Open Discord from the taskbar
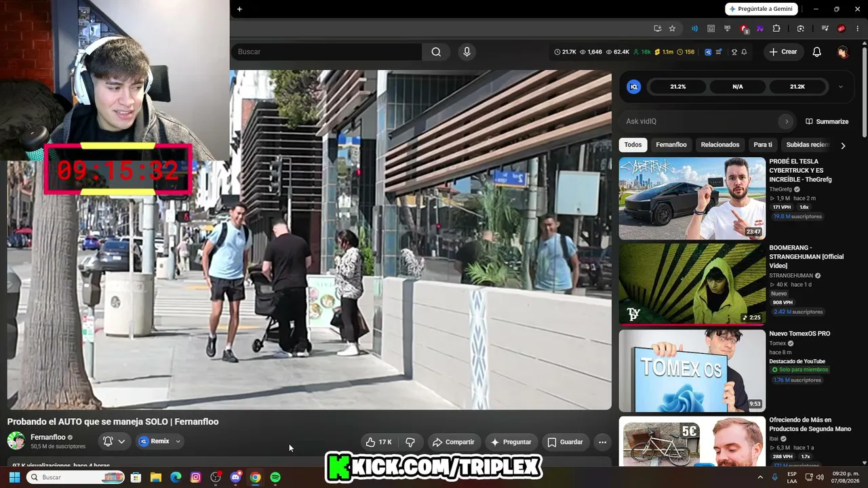Image resolution: width=868 pixels, height=488 pixels. (235, 477)
